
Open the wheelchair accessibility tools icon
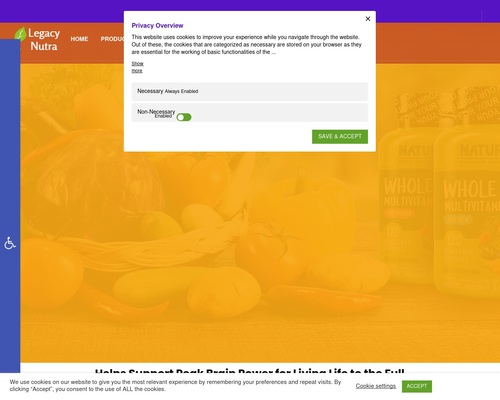10,243
